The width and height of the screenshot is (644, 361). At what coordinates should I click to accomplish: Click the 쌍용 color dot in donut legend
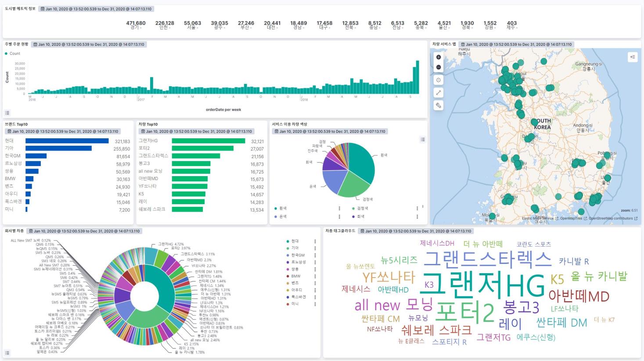click(288, 269)
